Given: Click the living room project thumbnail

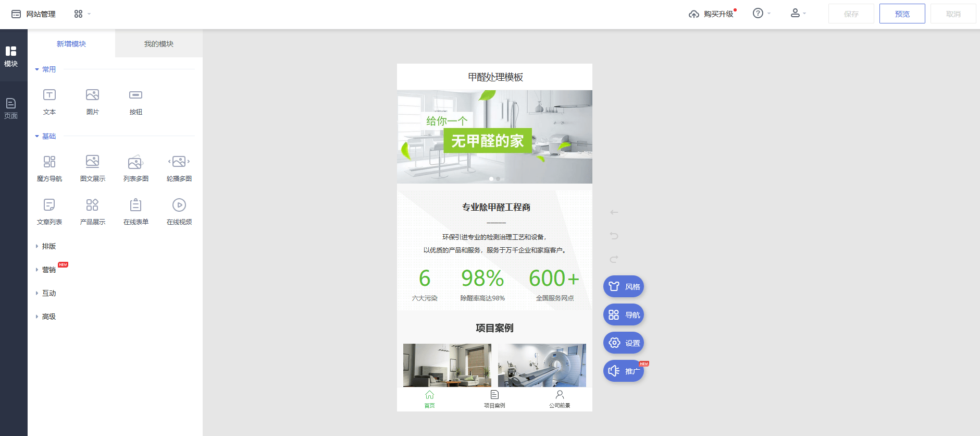Looking at the screenshot, I should pos(447,365).
